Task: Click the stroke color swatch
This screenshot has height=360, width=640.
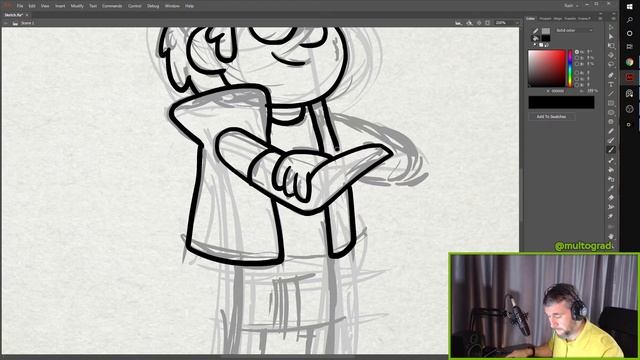Action: pos(546,31)
